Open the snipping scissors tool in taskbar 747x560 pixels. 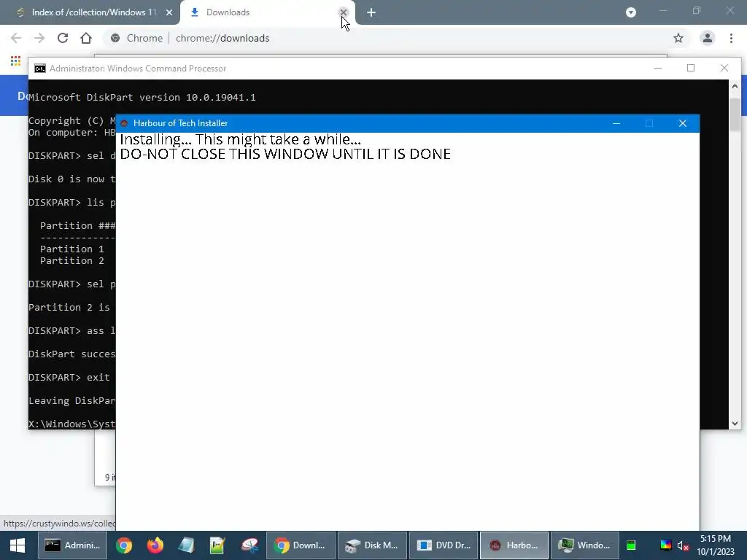249,545
